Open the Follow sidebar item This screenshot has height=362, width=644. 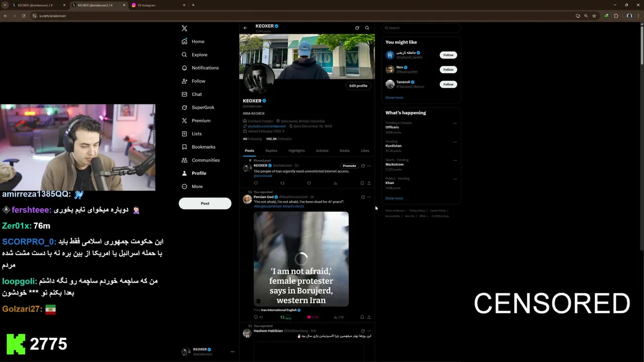194,81
